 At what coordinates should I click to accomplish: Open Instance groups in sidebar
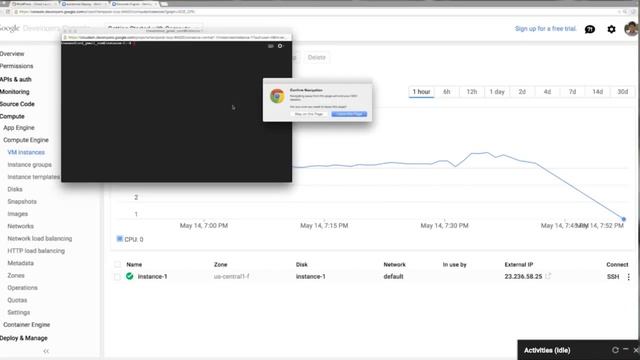click(x=29, y=164)
